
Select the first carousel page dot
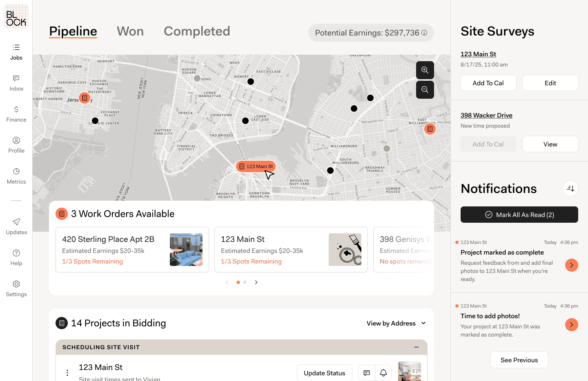[x=238, y=282]
